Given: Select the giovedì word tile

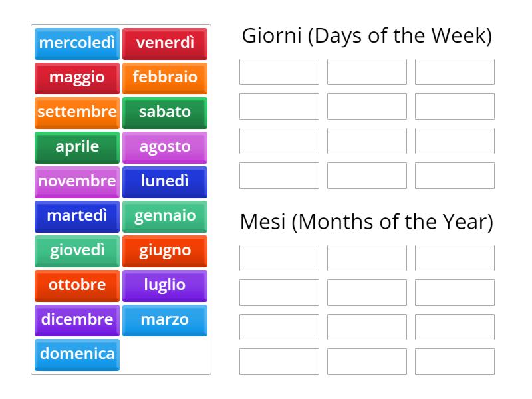Looking at the screenshot, I should (76, 251).
